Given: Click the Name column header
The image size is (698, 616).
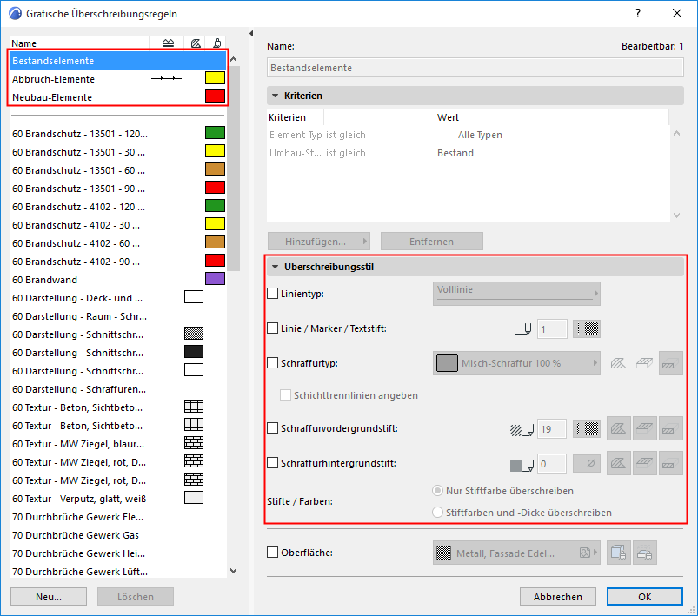Looking at the screenshot, I should click(79, 43).
